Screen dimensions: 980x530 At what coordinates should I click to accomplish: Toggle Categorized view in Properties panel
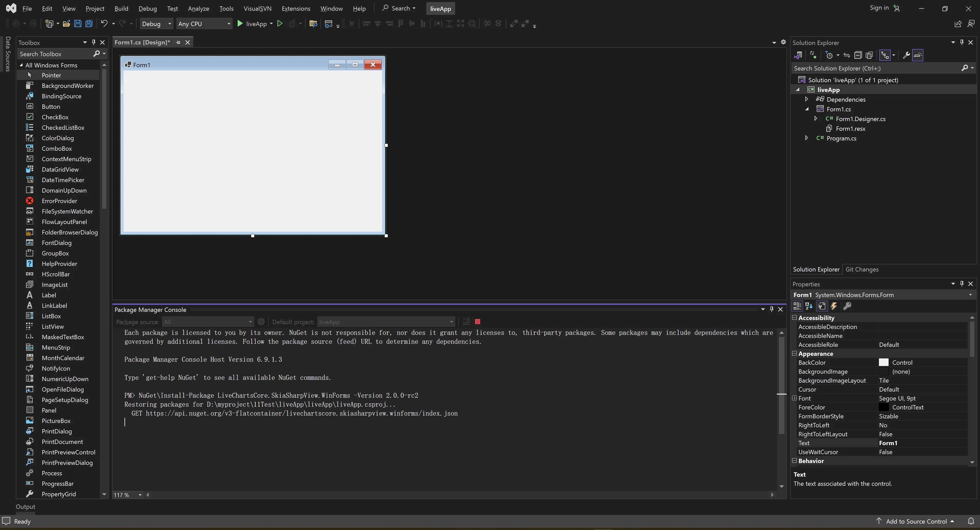(x=797, y=306)
